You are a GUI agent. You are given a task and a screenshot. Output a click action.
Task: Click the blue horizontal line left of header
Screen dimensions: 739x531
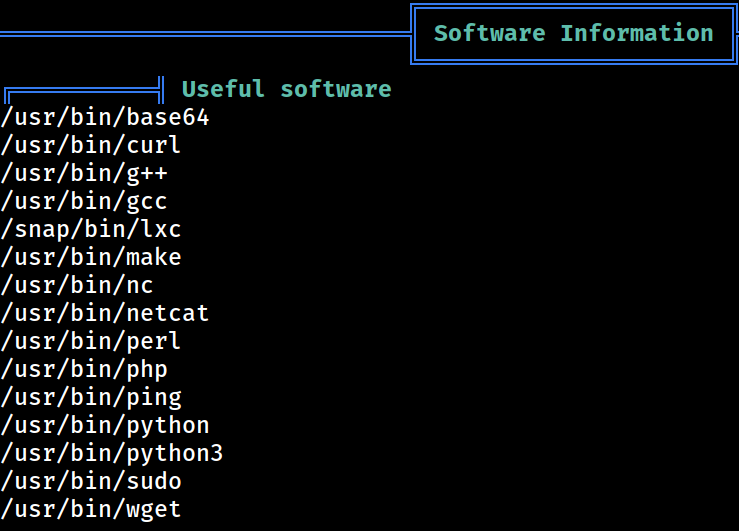click(205, 34)
